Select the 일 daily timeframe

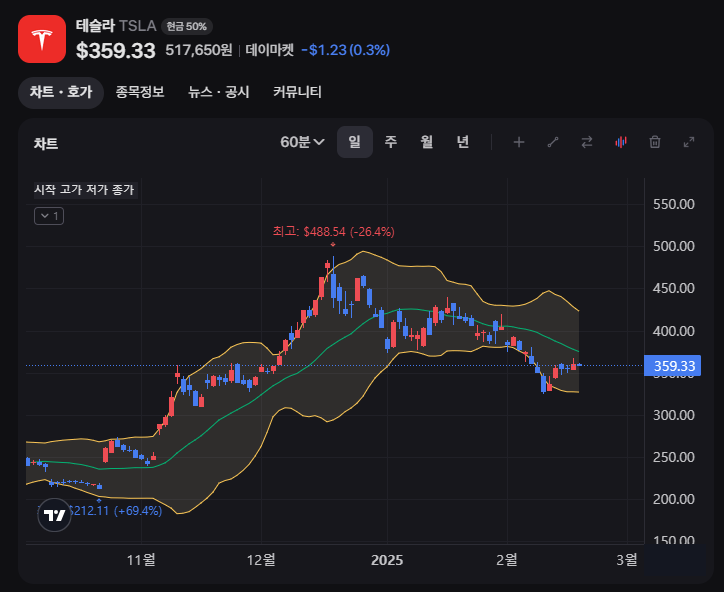(355, 142)
